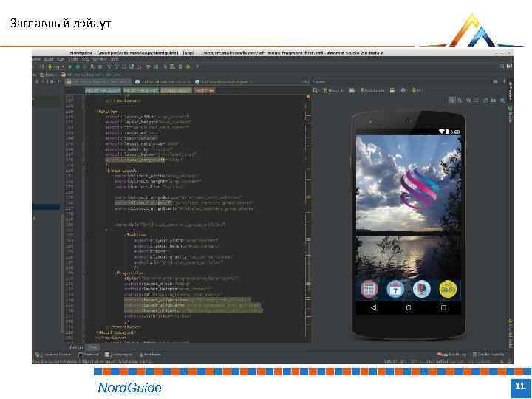
Task: Start debugging with the bug icon
Action: pyautogui.click(x=78, y=66)
